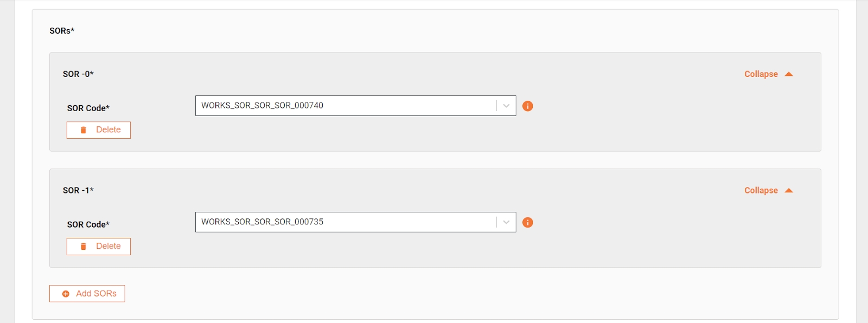Collapse the SOR -1 section
Viewport: 868px width, 323px height.
761,191
